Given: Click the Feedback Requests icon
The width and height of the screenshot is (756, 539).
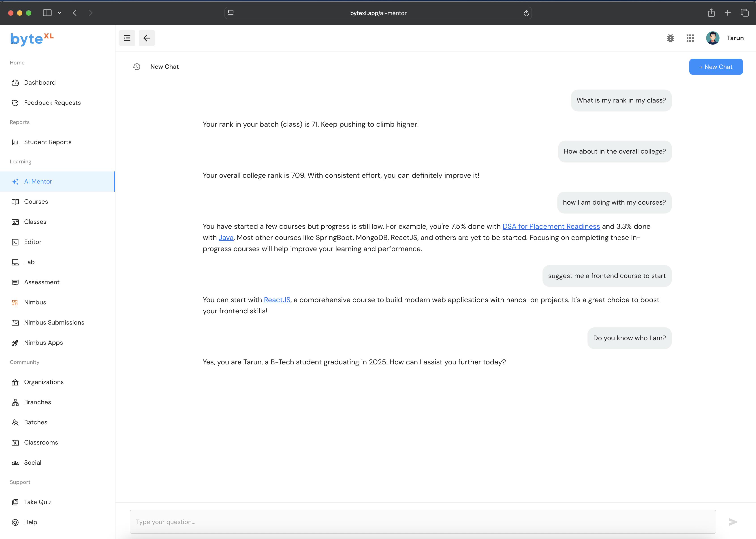Looking at the screenshot, I should (15, 103).
